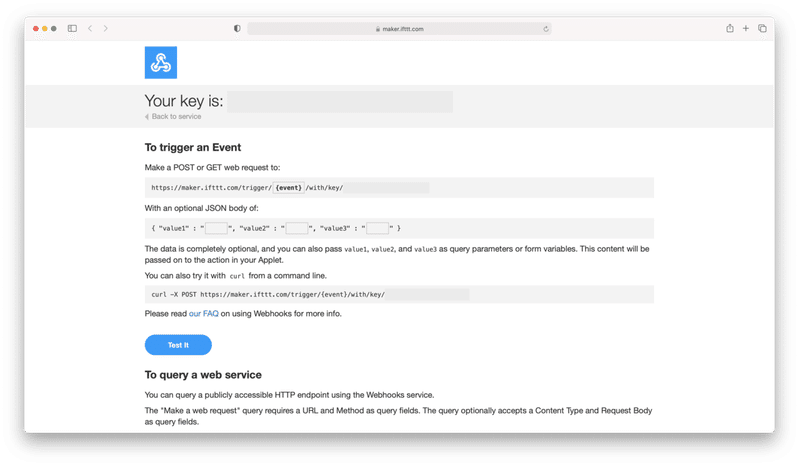Reload the page with the refresh icon
800x466 pixels.
[x=546, y=29]
